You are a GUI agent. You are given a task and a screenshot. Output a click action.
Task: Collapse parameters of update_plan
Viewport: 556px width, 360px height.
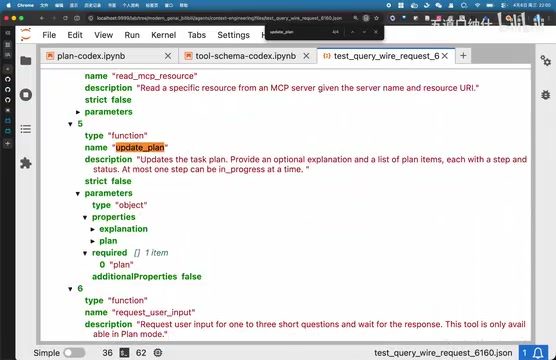point(78,193)
